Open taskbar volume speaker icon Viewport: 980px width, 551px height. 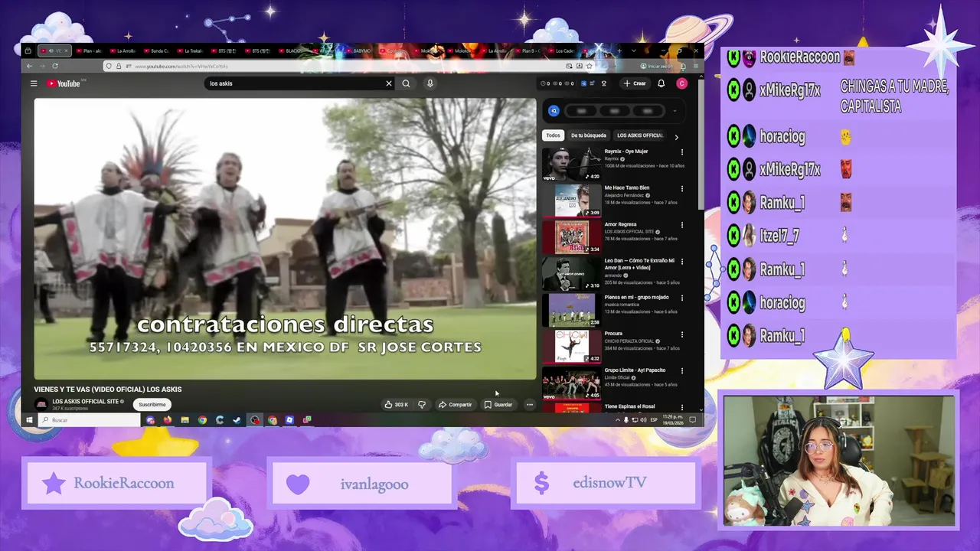click(x=642, y=419)
